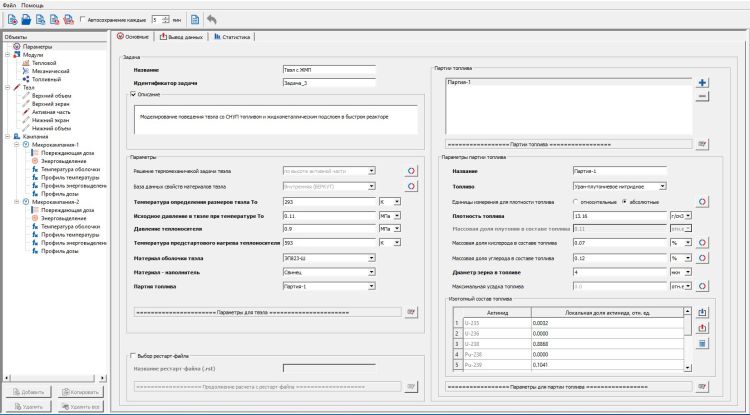Screen dimensions: 750x415
Task: Select 'Верхний экран' tree item
Action: tap(50, 104)
